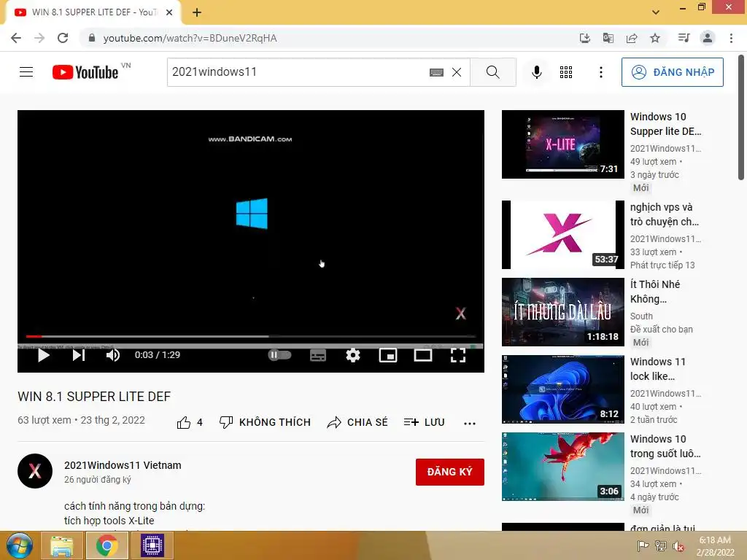Run search with the magnifier button

pyautogui.click(x=493, y=72)
